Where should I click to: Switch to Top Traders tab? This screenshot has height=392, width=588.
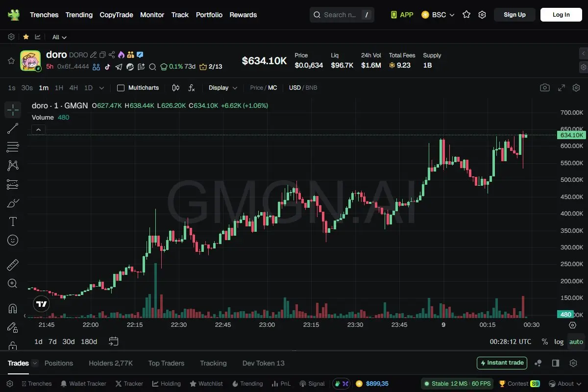tap(166, 363)
